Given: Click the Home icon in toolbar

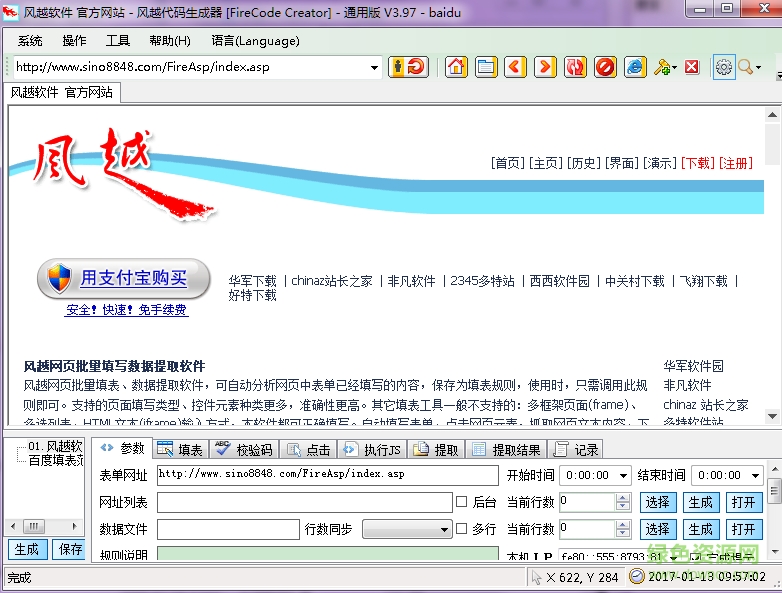Looking at the screenshot, I should 456,67.
